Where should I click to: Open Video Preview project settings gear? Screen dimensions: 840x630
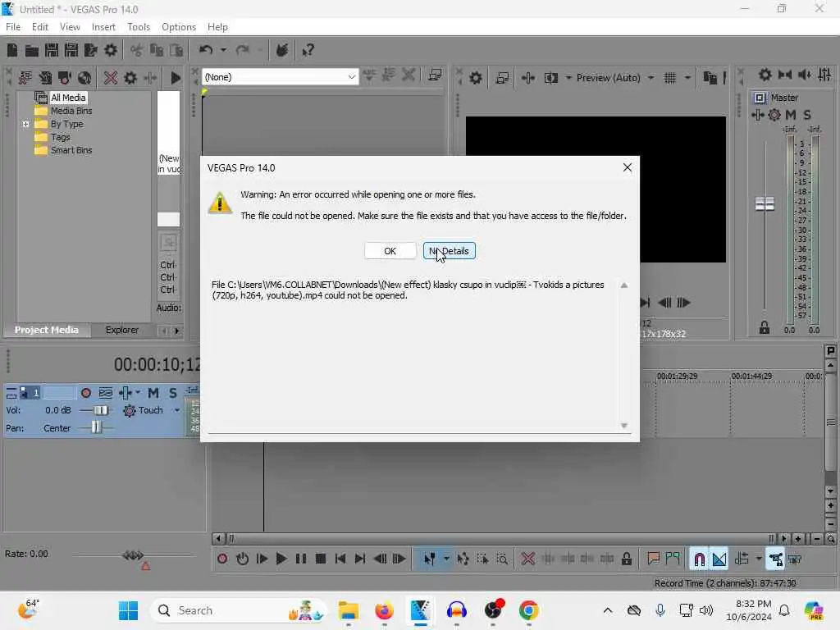[476, 78]
